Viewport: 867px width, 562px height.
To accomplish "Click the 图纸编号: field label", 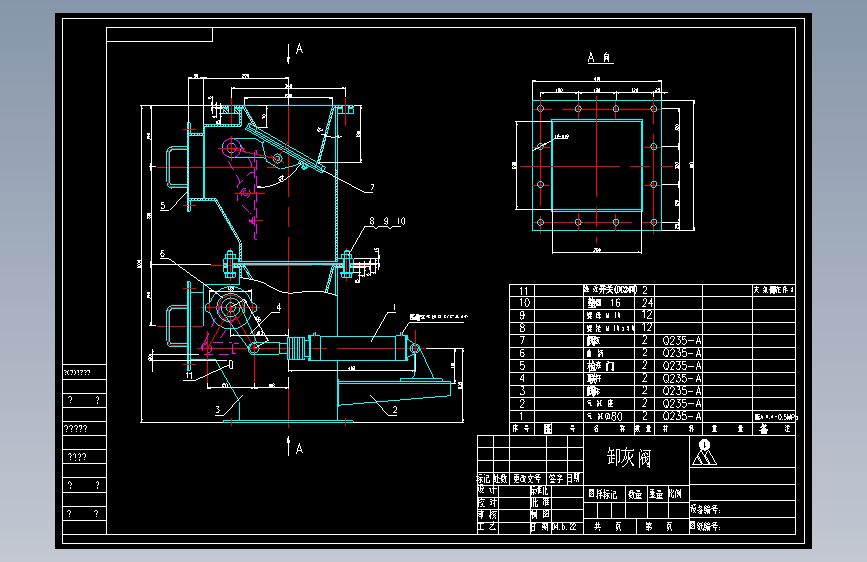I will point(706,526).
